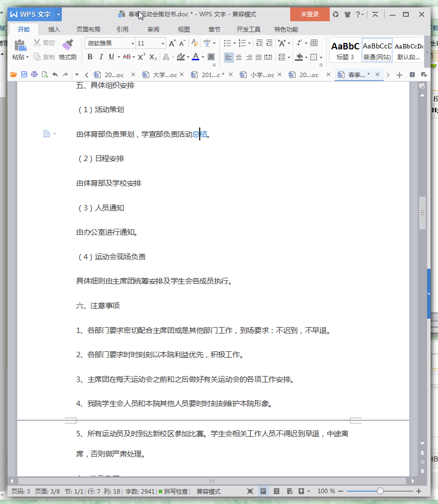Apply superscript formatting (X²)

141,57
